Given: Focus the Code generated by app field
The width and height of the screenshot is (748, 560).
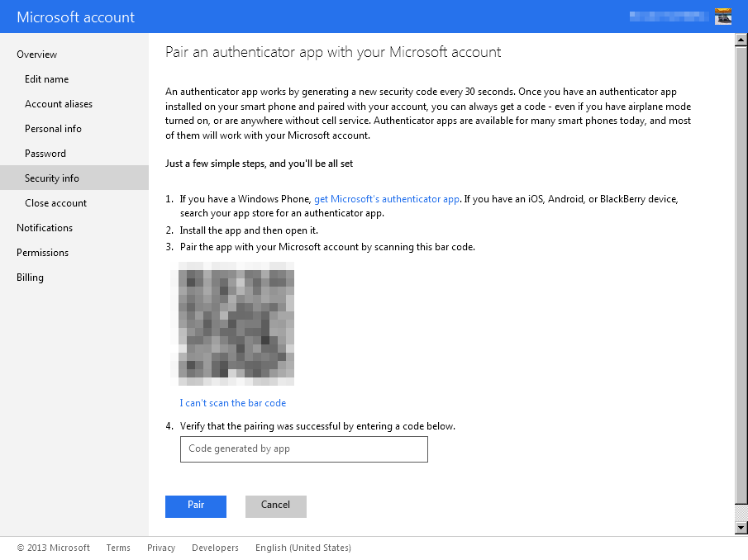Looking at the screenshot, I should 303,449.
